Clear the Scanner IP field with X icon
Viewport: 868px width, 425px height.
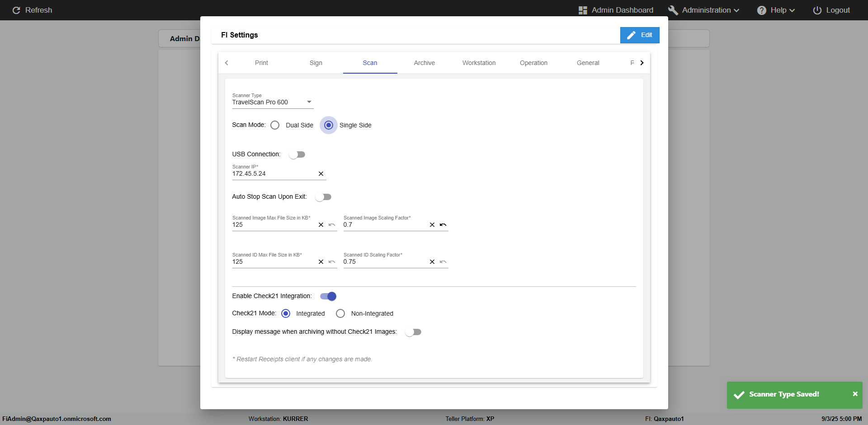(x=321, y=174)
